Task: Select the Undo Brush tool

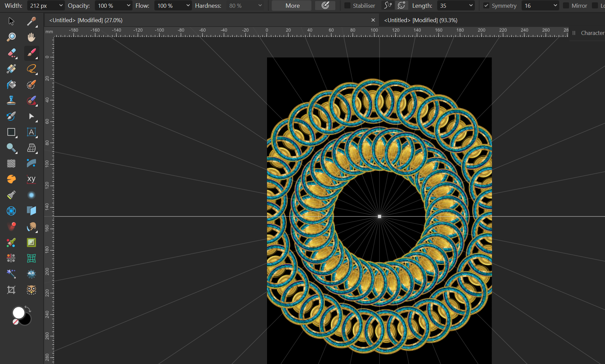Action: tap(11, 116)
